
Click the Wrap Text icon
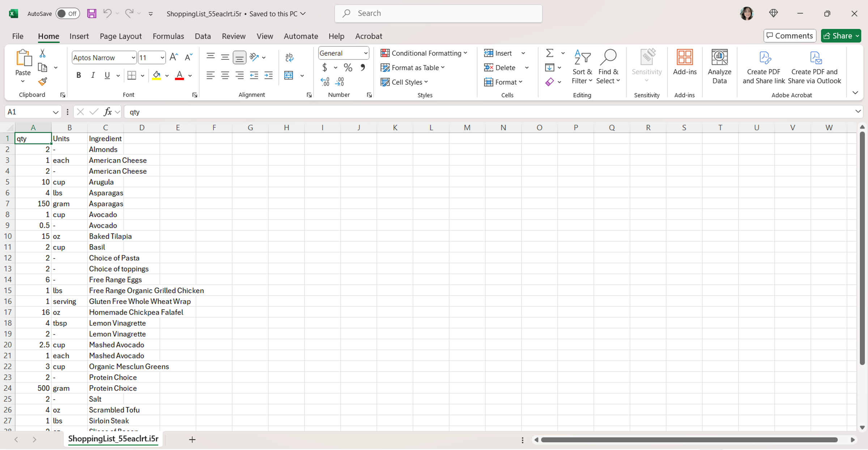point(289,57)
